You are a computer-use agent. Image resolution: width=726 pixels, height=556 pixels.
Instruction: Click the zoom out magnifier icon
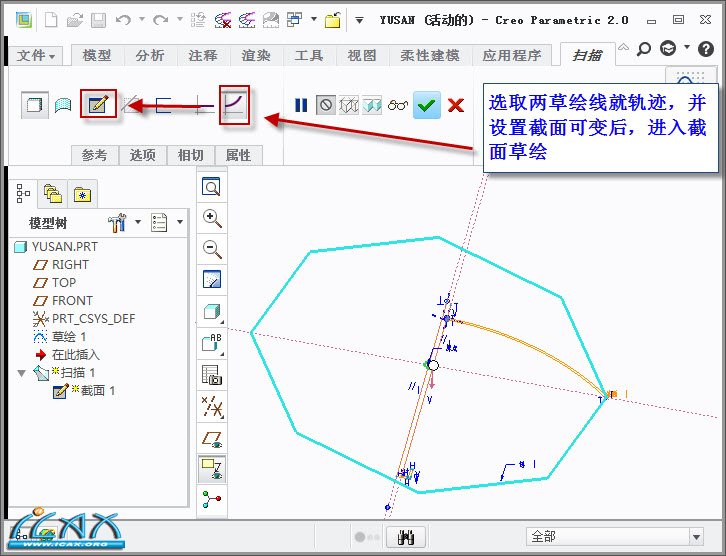(x=212, y=249)
